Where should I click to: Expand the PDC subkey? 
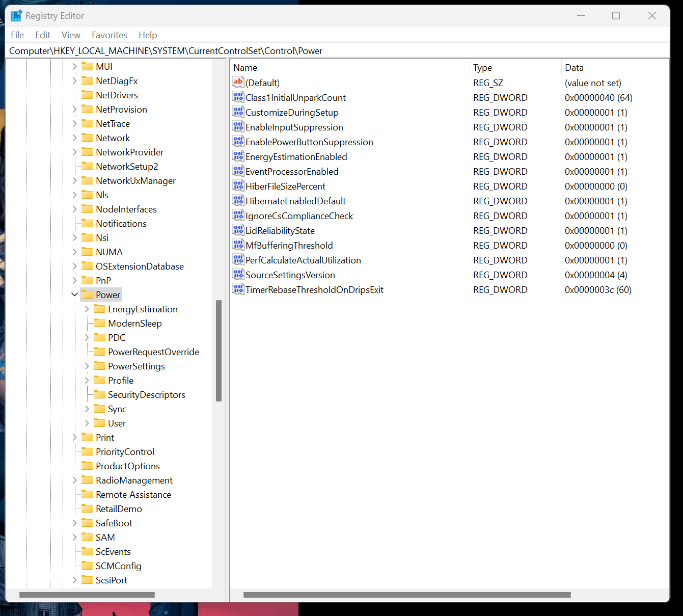click(87, 337)
